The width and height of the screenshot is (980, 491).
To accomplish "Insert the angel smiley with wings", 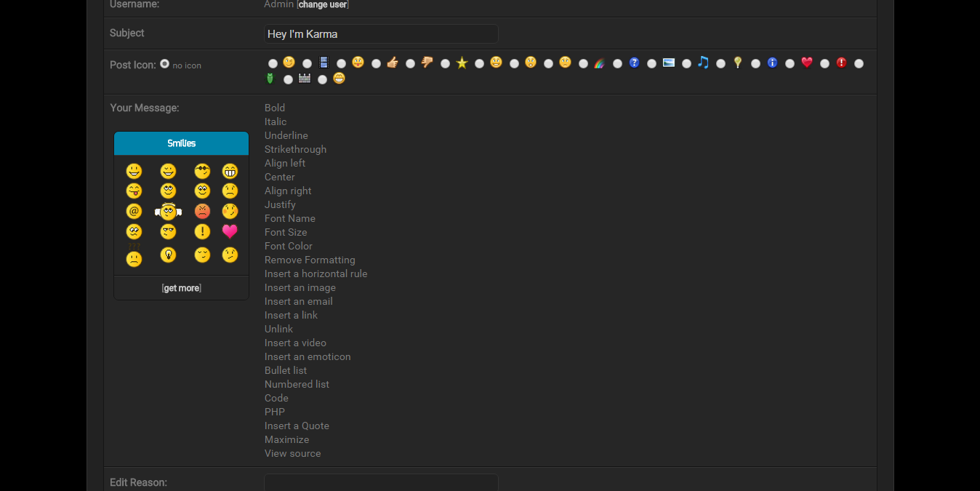I will [x=168, y=212].
